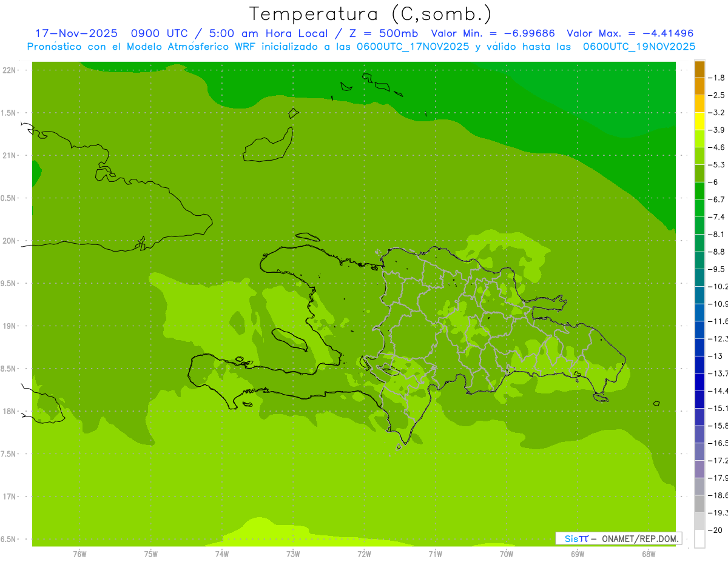Click the '0600UTC_17NOV2025' initialization timestamp
Viewport: 728px width, 562px height.
tap(413, 47)
